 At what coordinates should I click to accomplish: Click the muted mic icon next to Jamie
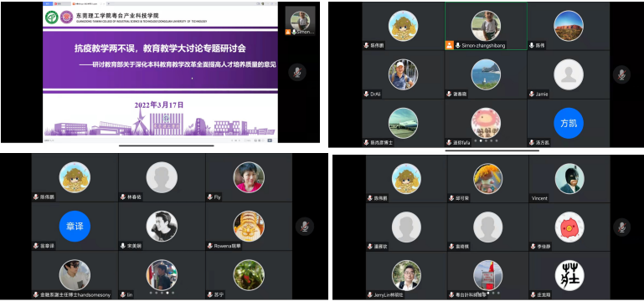pyautogui.click(x=532, y=94)
